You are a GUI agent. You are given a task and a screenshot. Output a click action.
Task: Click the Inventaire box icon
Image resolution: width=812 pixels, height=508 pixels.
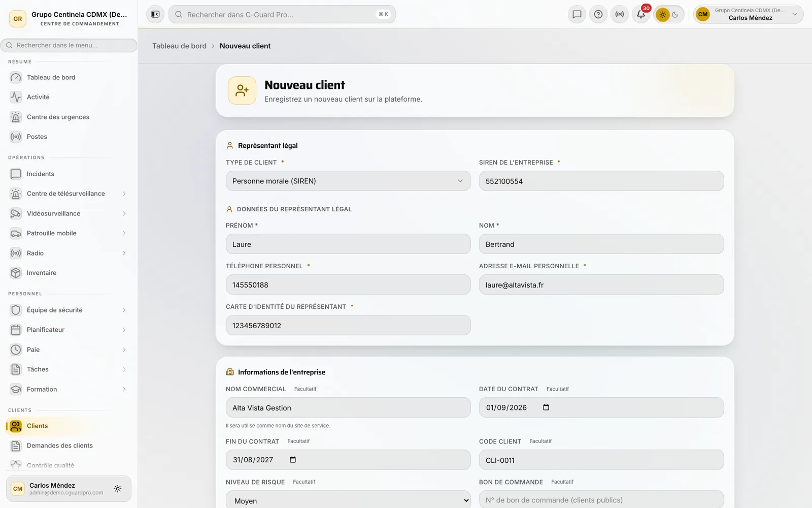16,273
